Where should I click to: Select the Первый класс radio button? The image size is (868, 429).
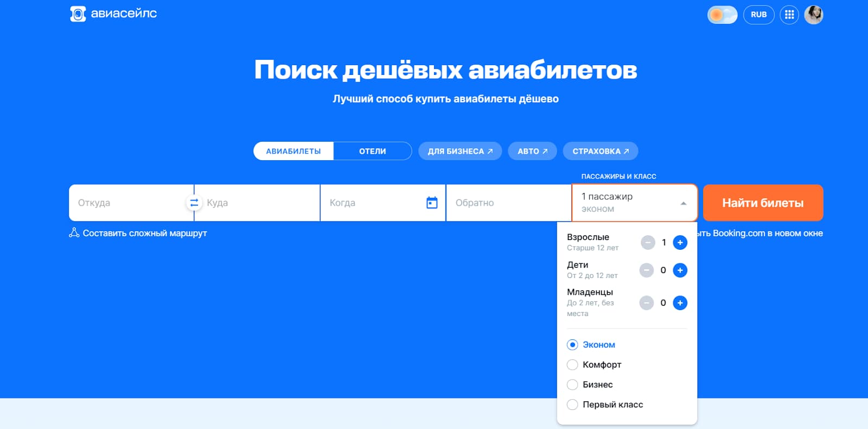point(572,405)
